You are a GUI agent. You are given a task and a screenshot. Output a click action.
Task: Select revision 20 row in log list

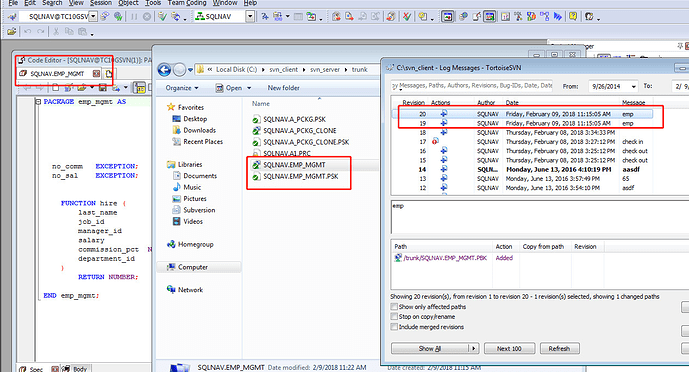[523, 114]
